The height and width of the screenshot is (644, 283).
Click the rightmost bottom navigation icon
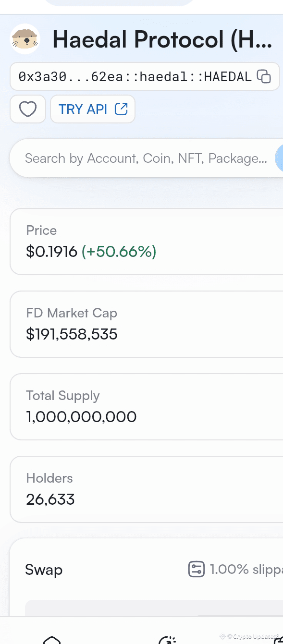[x=278, y=640]
